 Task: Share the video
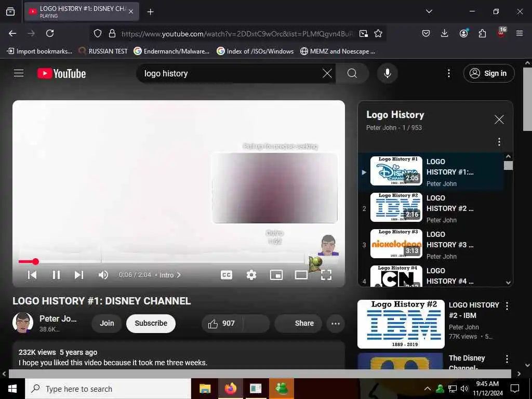(298, 323)
